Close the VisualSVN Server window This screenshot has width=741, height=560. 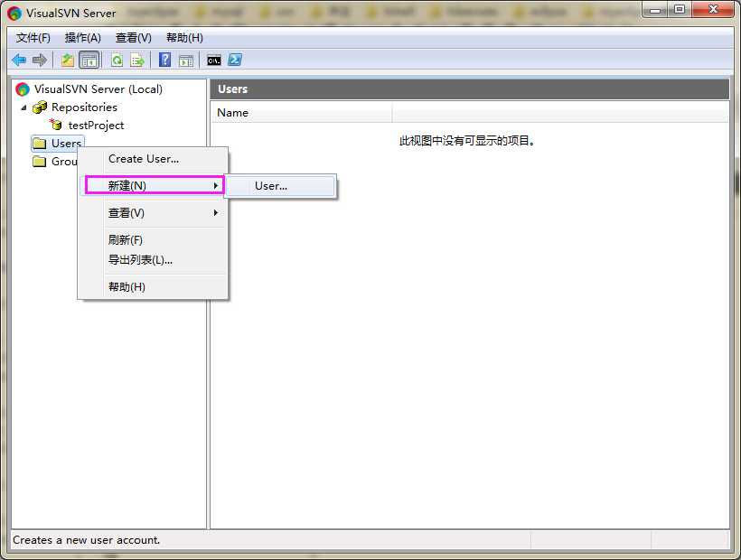(713, 9)
